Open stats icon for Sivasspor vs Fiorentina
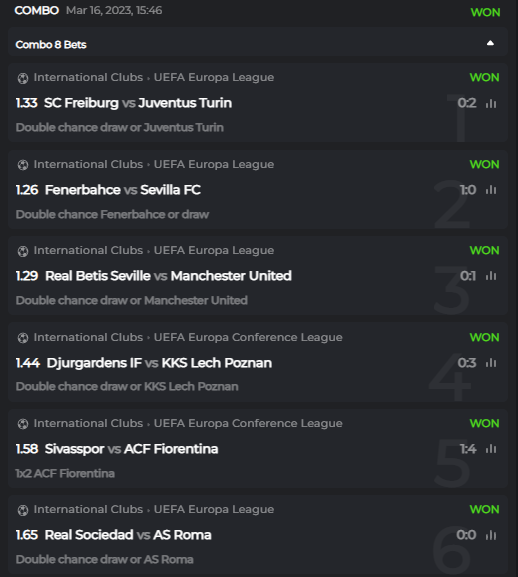 [x=491, y=449]
